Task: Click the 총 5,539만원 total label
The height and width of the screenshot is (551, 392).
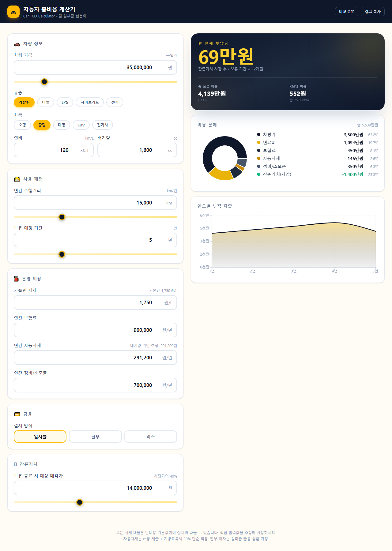Action: (x=367, y=125)
